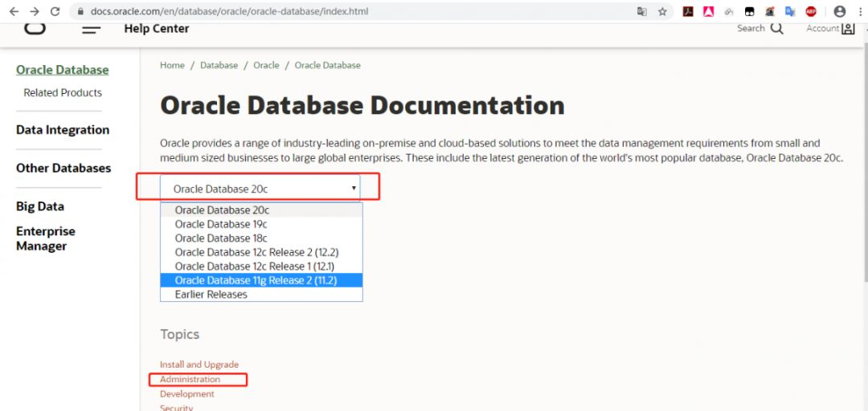Click Oracle Database in the sidebar

63,71
